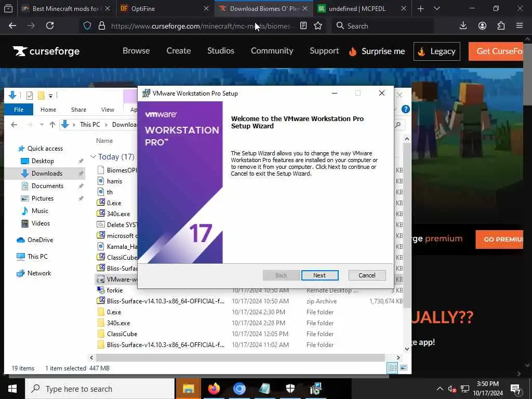Select Quick access in navigation pane
Image resolution: width=532 pixels, height=399 pixels.
point(45,149)
